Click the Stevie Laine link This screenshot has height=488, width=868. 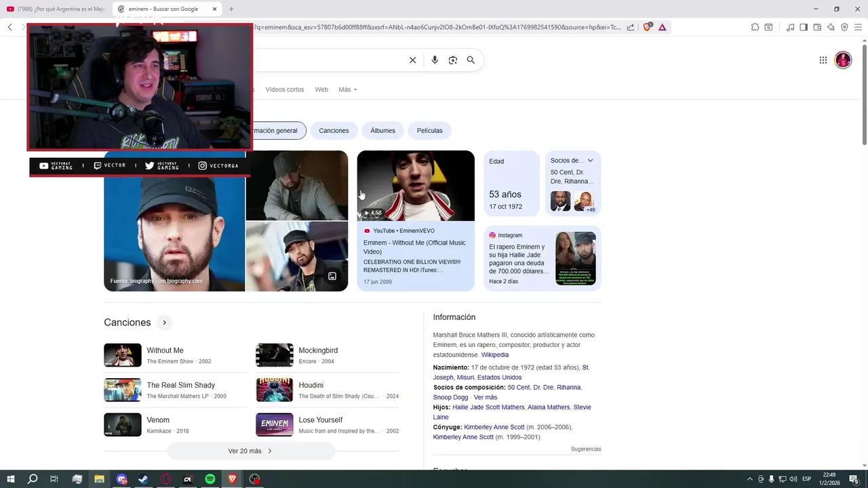pos(511,412)
